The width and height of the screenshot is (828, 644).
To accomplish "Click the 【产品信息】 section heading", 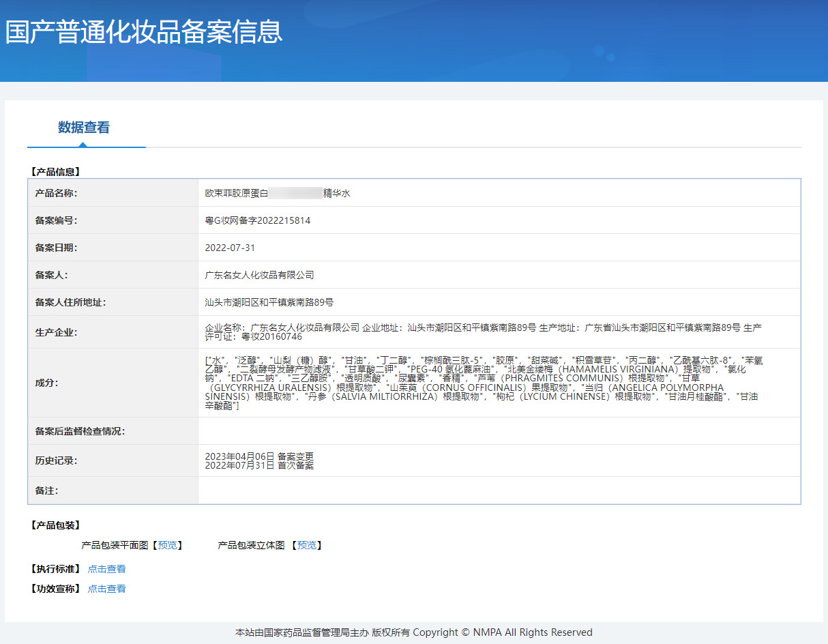I will pyautogui.click(x=56, y=172).
